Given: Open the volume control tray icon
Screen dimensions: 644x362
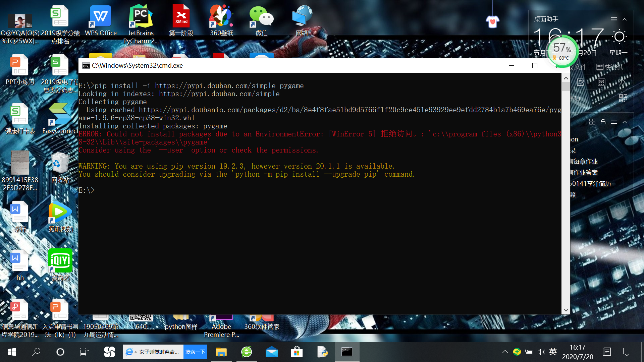Looking at the screenshot, I should (541, 352).
